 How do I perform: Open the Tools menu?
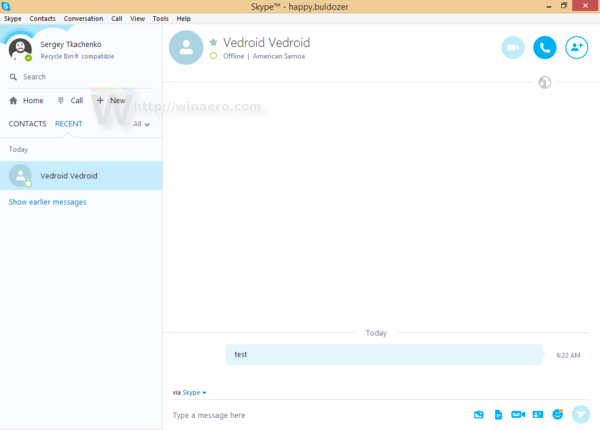pos(160,18)
